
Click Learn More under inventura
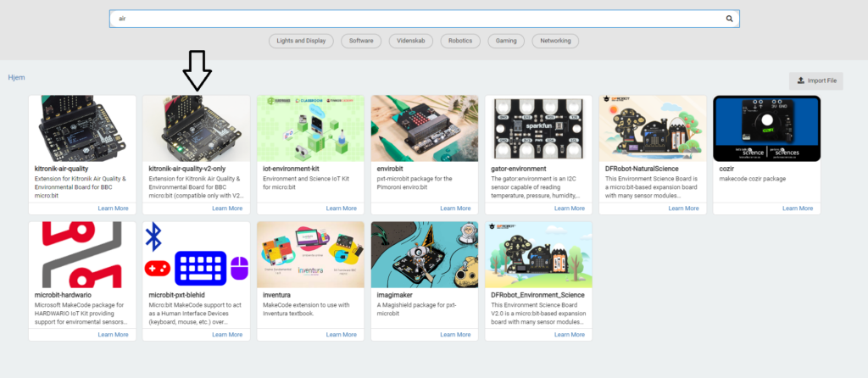click(x=341, y=335)
